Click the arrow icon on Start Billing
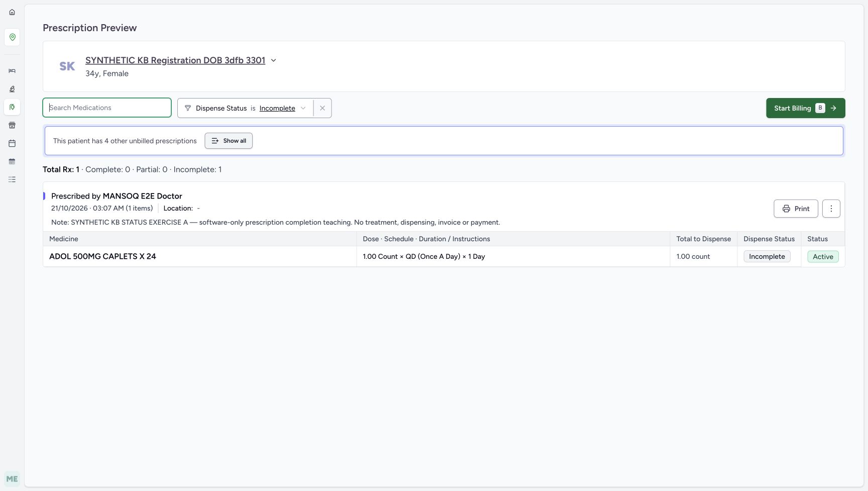The image size is (868, 491). (x=833, y=108)
